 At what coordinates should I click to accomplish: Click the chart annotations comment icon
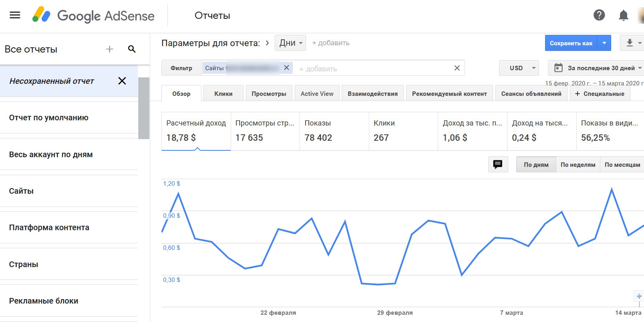coord(498,164)
